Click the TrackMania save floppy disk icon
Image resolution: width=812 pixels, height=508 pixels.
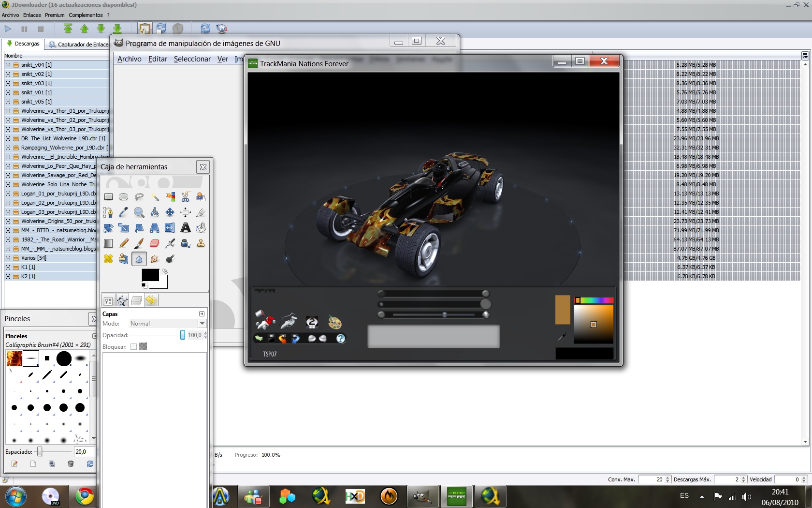coord(271,339)
